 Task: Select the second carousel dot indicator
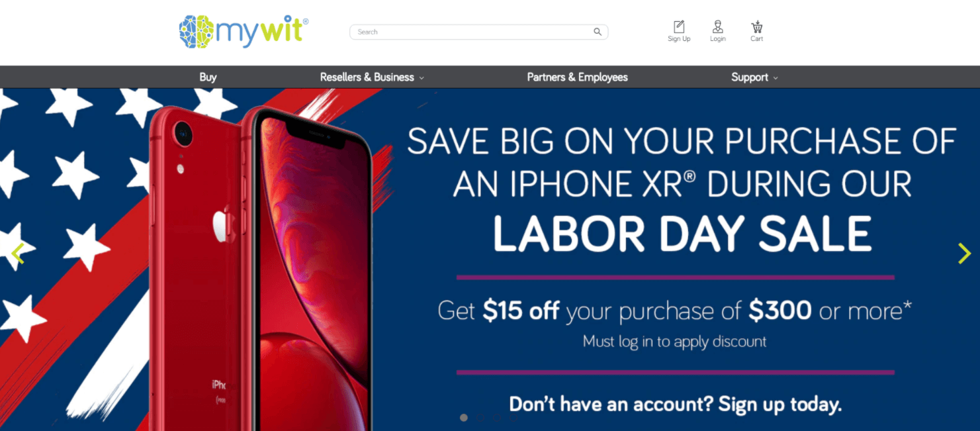480,418
